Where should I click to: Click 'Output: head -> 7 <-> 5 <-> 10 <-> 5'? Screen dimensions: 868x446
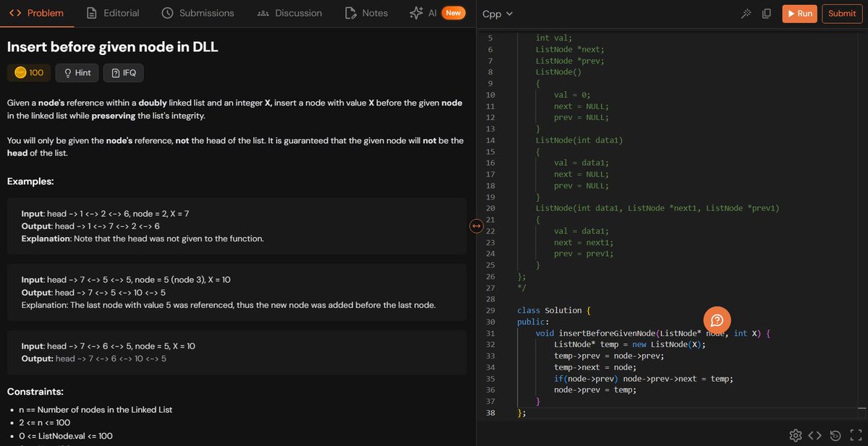[93, 293]
